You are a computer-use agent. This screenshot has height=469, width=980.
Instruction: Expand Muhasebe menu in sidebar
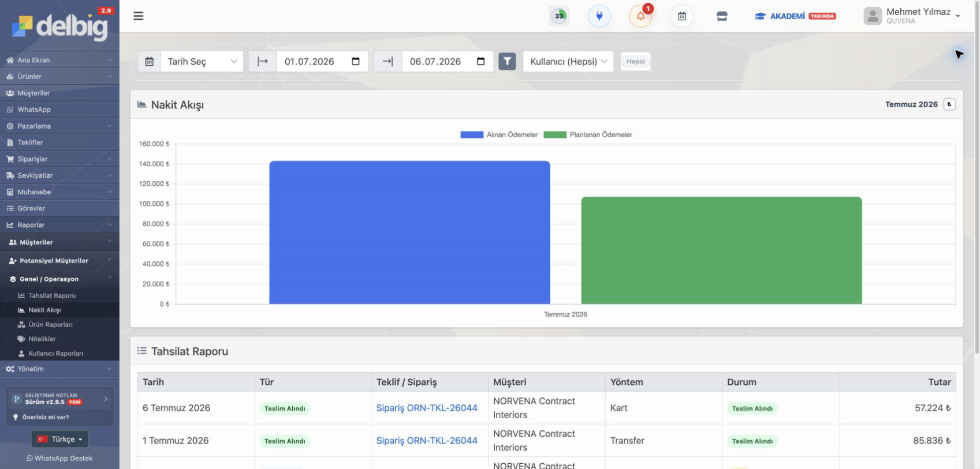(x=59, y=192)
